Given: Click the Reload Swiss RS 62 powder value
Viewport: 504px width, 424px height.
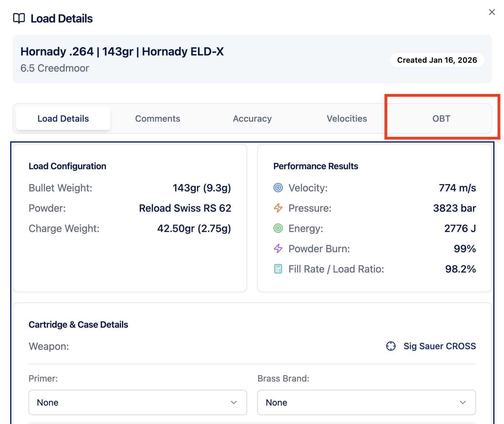Looking at the screenshot, I should point(185,208).
